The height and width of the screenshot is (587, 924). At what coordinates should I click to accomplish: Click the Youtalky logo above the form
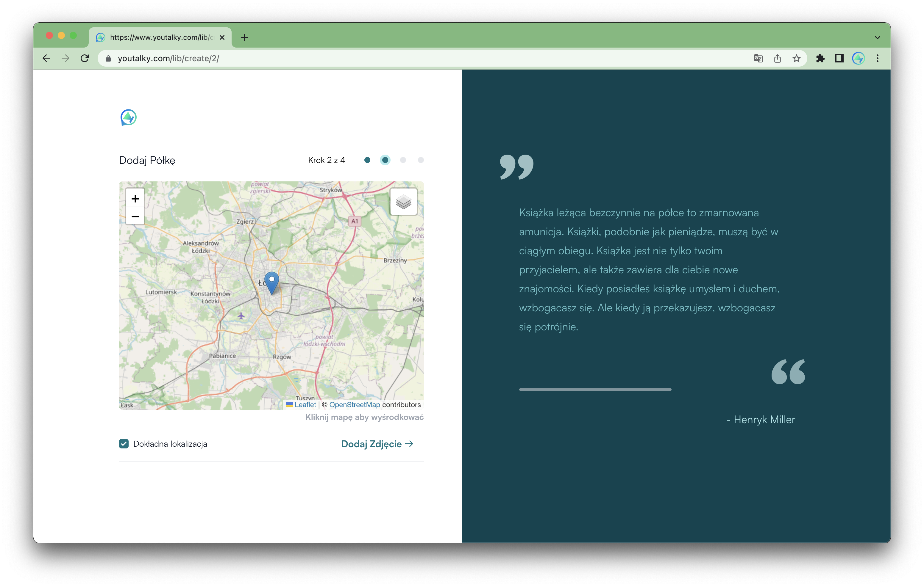(129, 117)
